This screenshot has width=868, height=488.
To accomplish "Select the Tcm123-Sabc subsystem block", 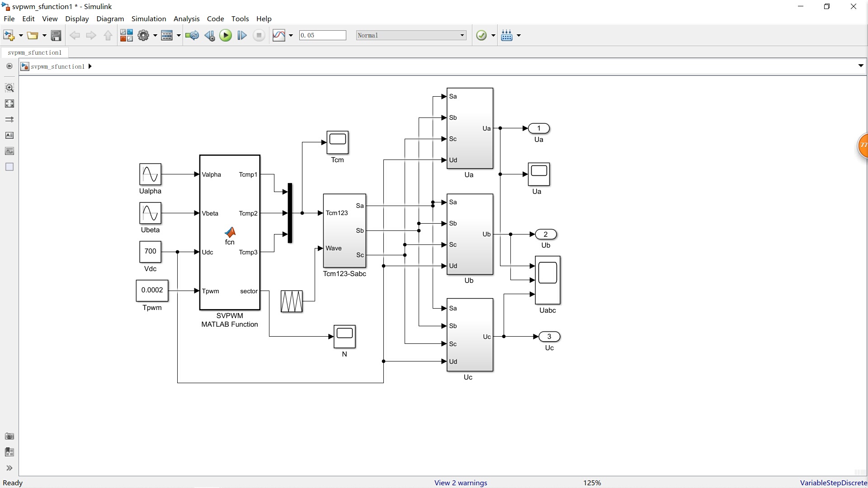I will click(x=344, y=230).
